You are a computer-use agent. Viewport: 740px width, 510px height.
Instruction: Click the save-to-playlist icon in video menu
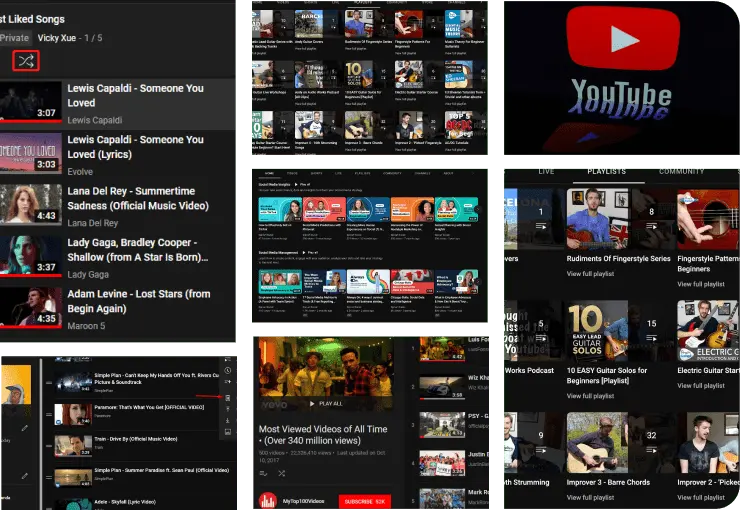(227, 381)
